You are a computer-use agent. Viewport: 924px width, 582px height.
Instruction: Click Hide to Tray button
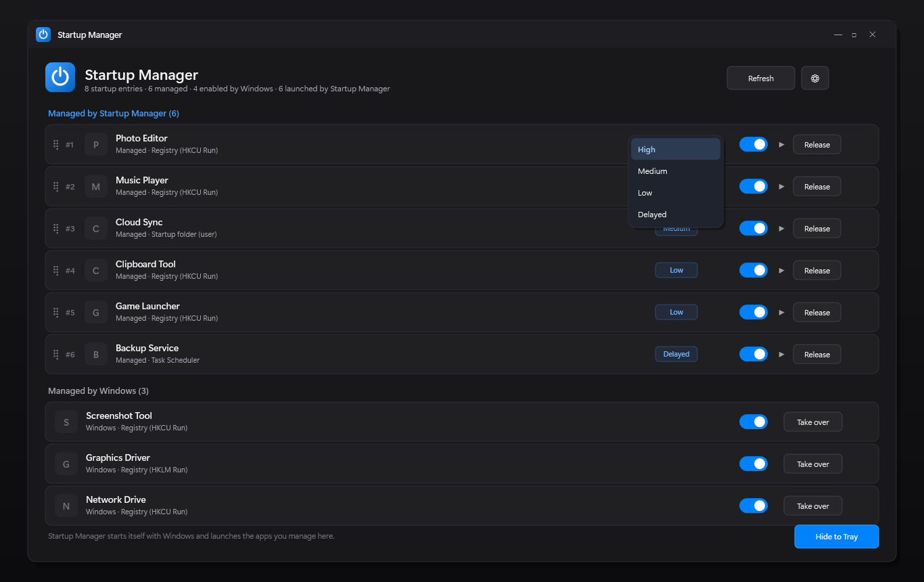[837, 537]
